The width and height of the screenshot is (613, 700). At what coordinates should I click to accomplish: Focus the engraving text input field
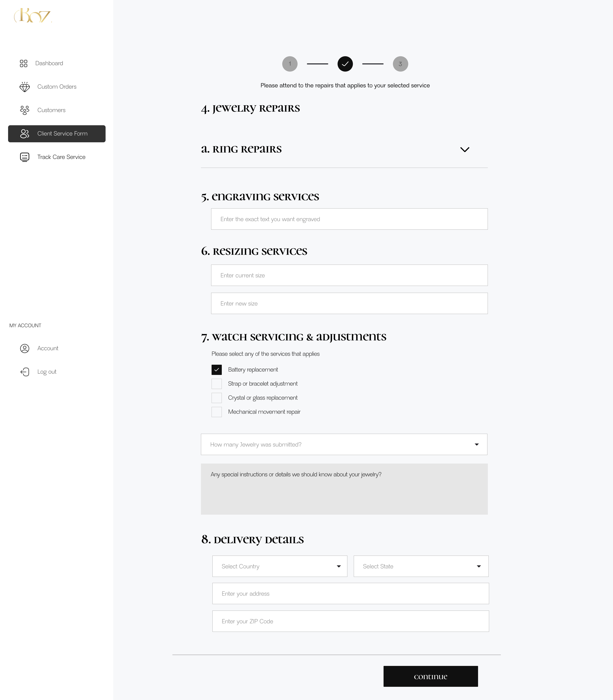pos(349,219)
